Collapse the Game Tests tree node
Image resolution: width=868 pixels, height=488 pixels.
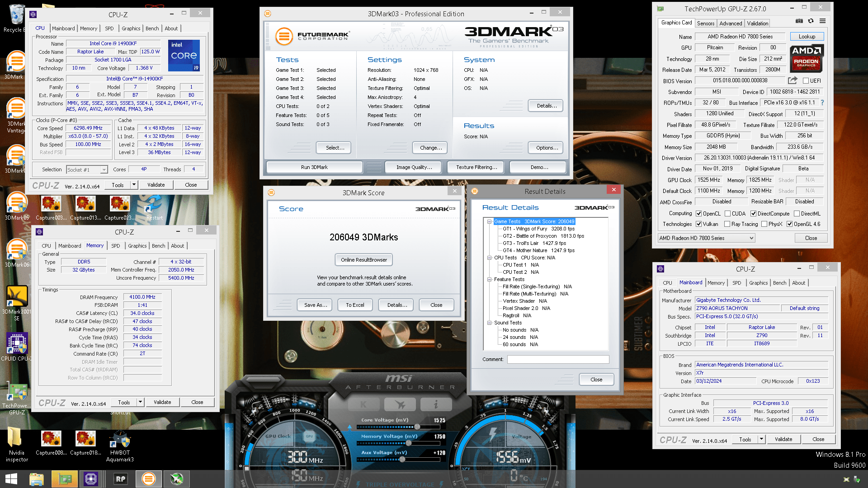[x=489, y=221]
